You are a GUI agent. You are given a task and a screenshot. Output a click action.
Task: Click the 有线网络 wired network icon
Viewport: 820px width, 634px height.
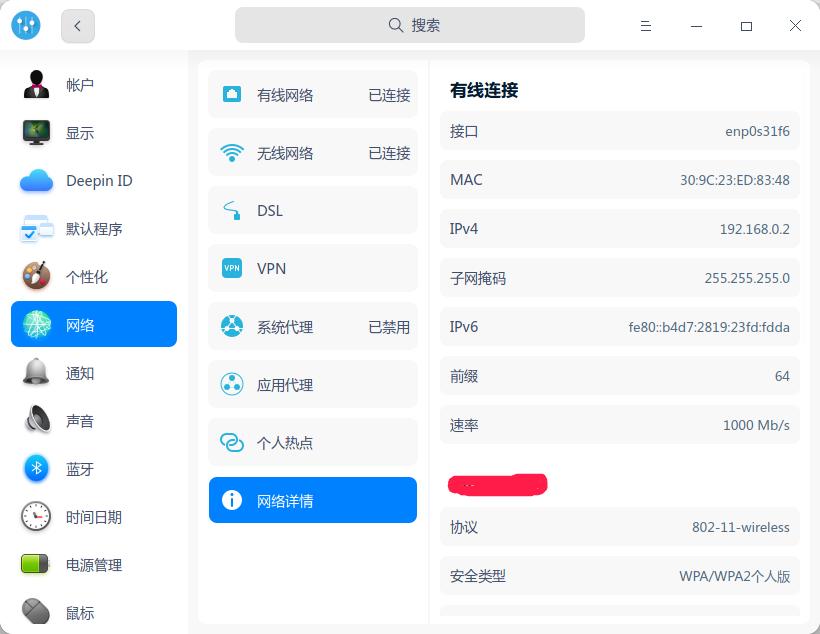point(230,94)
